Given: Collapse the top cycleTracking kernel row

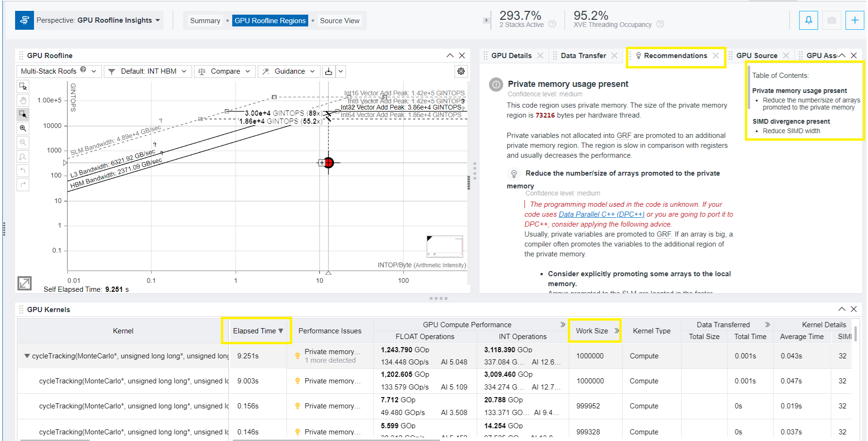Looking at the screenshot, I should click(27, 356).
